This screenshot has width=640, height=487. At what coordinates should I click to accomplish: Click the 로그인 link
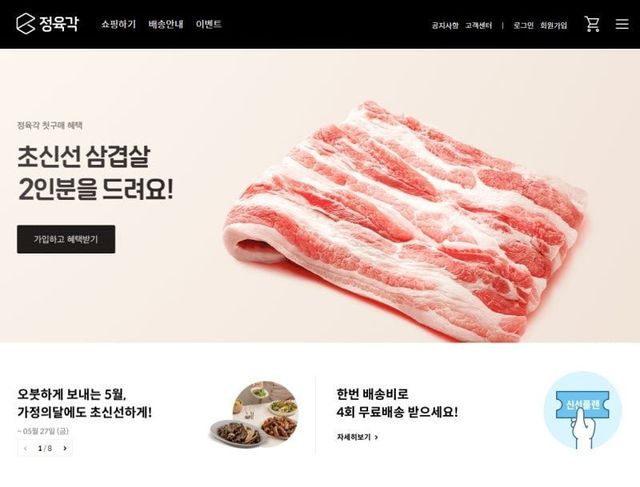(523, 25)
